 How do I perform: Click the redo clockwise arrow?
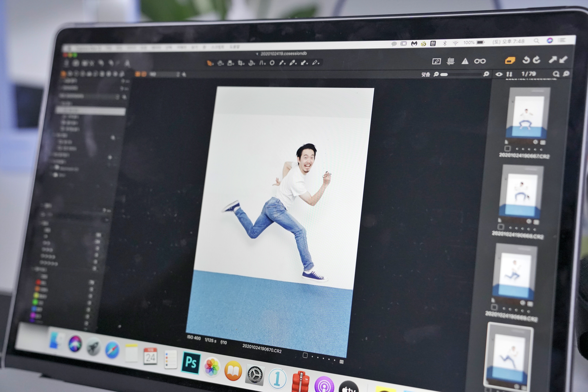coord(536,60)
